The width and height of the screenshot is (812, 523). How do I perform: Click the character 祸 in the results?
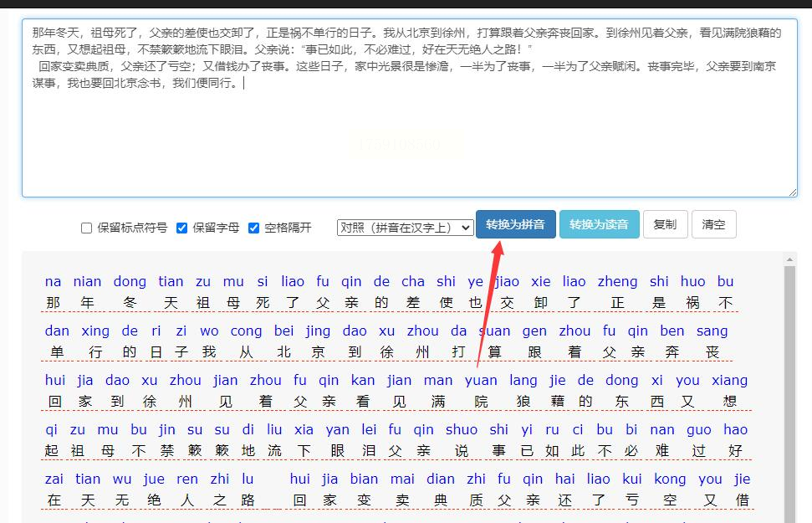click(692, 303)
